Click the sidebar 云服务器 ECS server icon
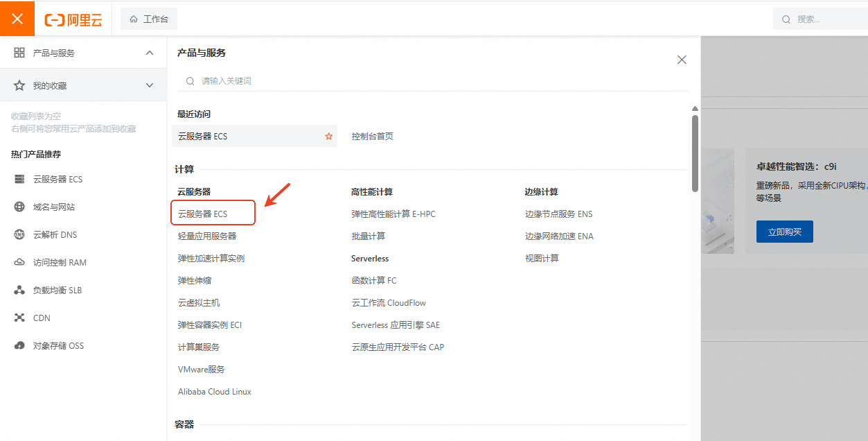This screenshot has height=441, width=868. pos(19,179)
